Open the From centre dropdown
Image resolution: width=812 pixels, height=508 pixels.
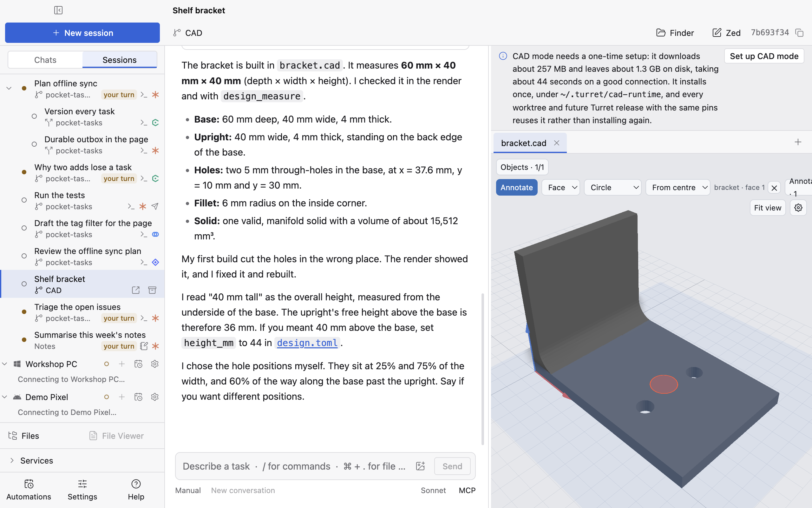678,187
